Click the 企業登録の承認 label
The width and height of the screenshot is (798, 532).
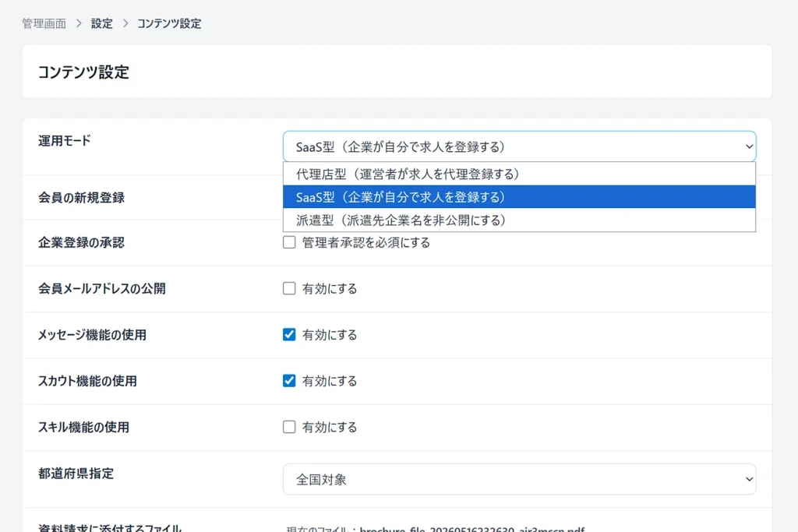81,242
